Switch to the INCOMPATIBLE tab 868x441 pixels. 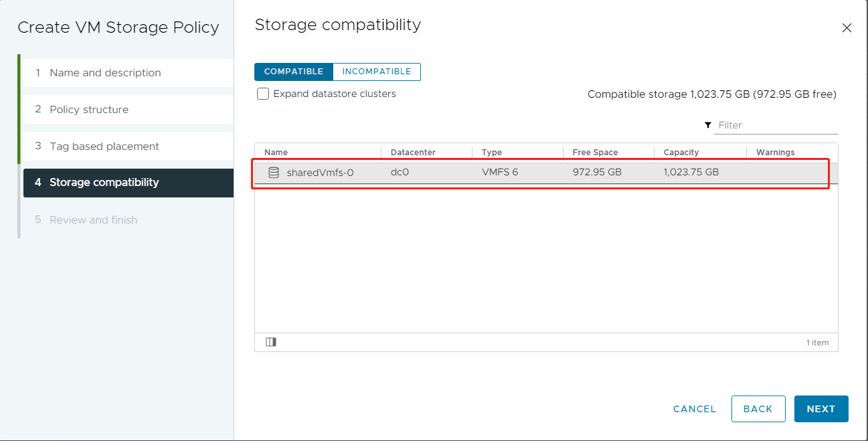pyautogui.click(x=377, y=72)
